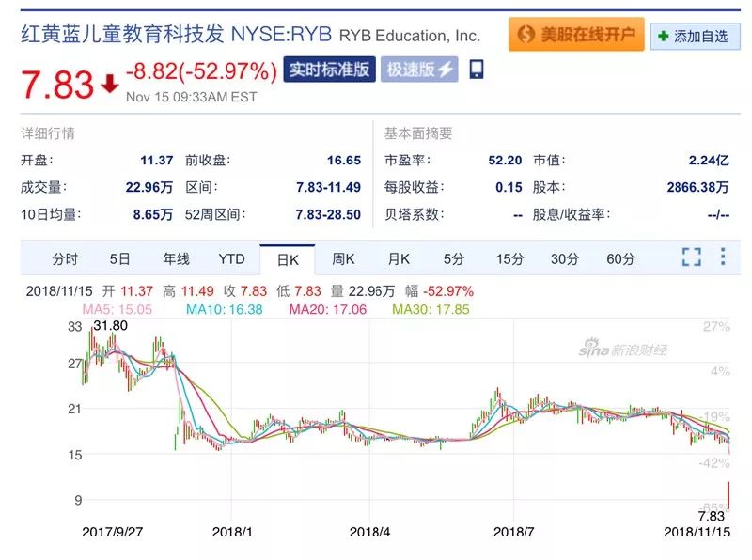The width and height of the screenshot is (752, 560).
Task: Click the chart date readout 2018/11/15
Action: click(x=59, y=291)
